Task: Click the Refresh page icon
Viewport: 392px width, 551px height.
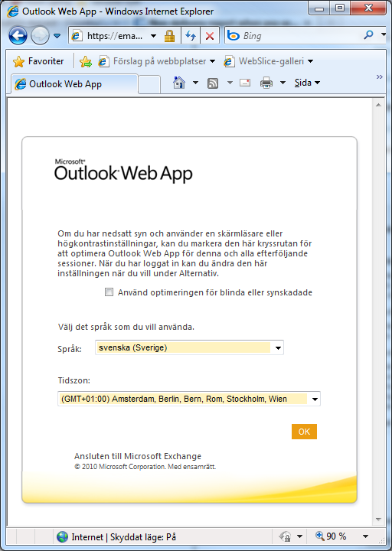Action: tap(191, 36)
